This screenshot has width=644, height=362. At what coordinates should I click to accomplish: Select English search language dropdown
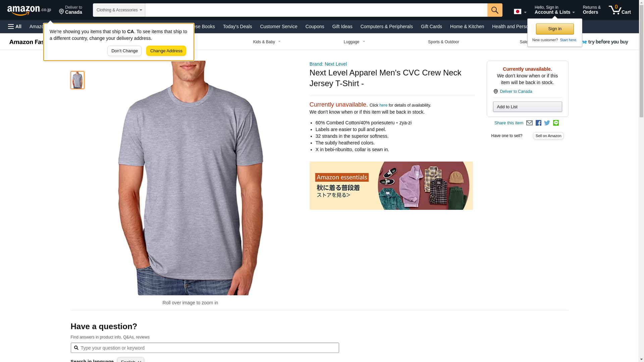130,360
